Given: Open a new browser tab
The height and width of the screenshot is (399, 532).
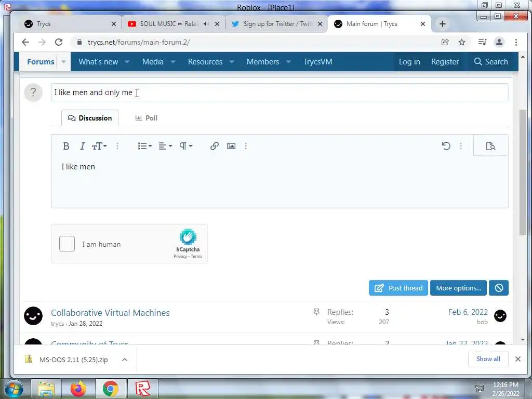Looking at the screenshot, I should [443, 24].
